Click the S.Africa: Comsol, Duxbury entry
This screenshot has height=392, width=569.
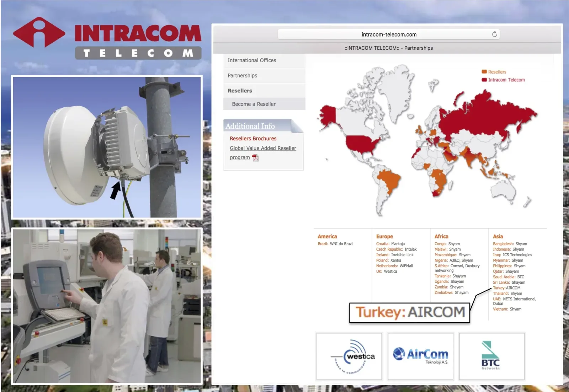click(x=457, y=268)
